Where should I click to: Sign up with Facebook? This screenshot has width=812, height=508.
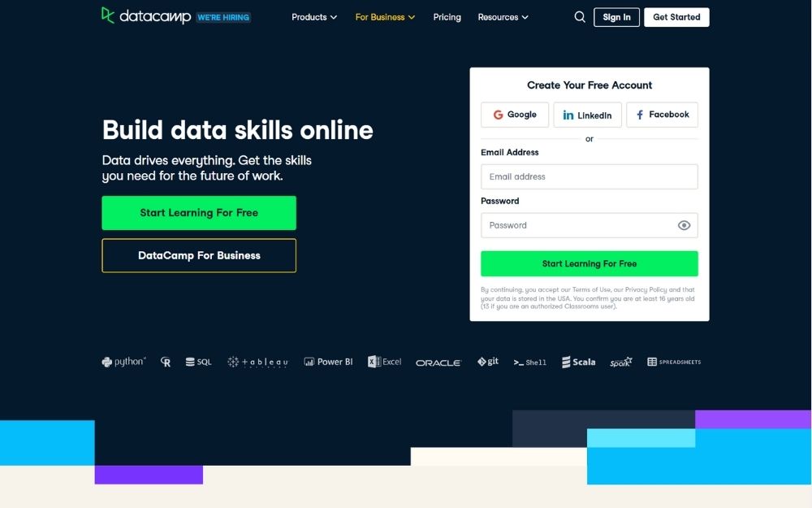[x=662, y=115]
